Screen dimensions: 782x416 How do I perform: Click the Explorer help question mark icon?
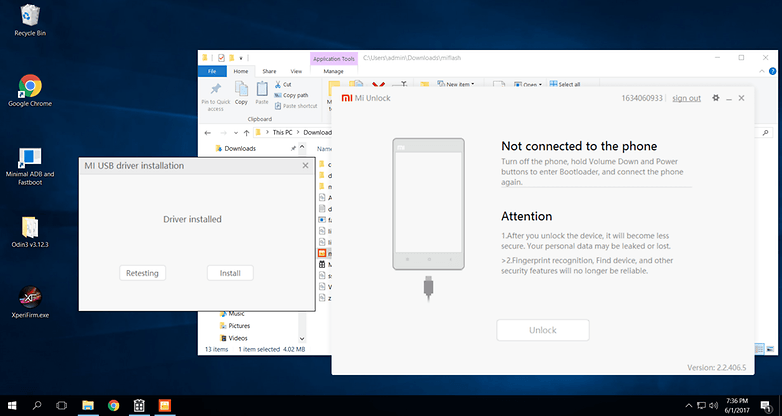click(x=773, y=71)
